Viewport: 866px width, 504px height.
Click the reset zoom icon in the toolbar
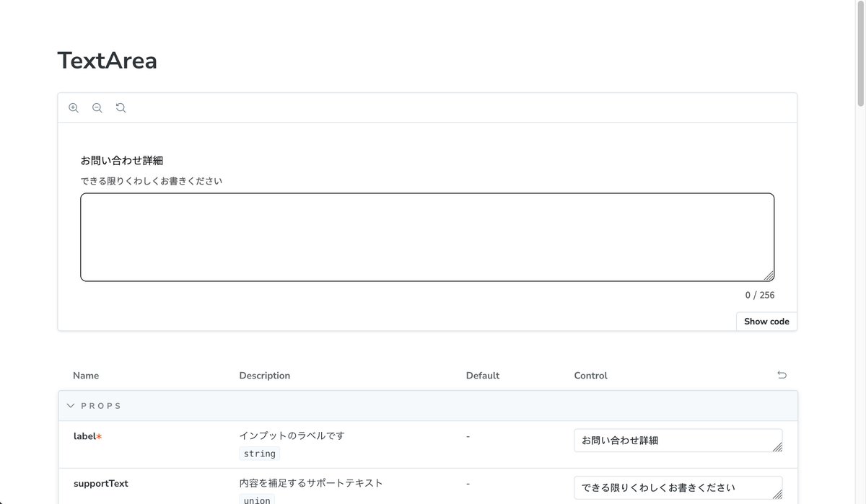(x=120, y=107)
